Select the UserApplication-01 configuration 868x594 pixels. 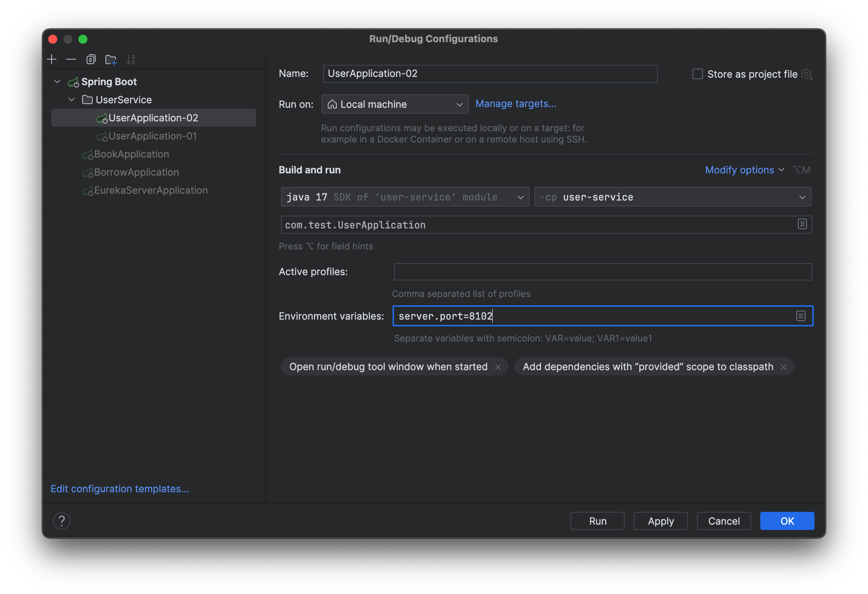[x=153, y=136]
